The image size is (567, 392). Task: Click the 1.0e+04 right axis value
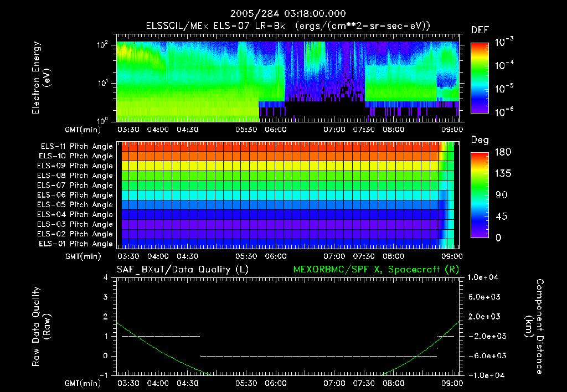pos(483,277)
